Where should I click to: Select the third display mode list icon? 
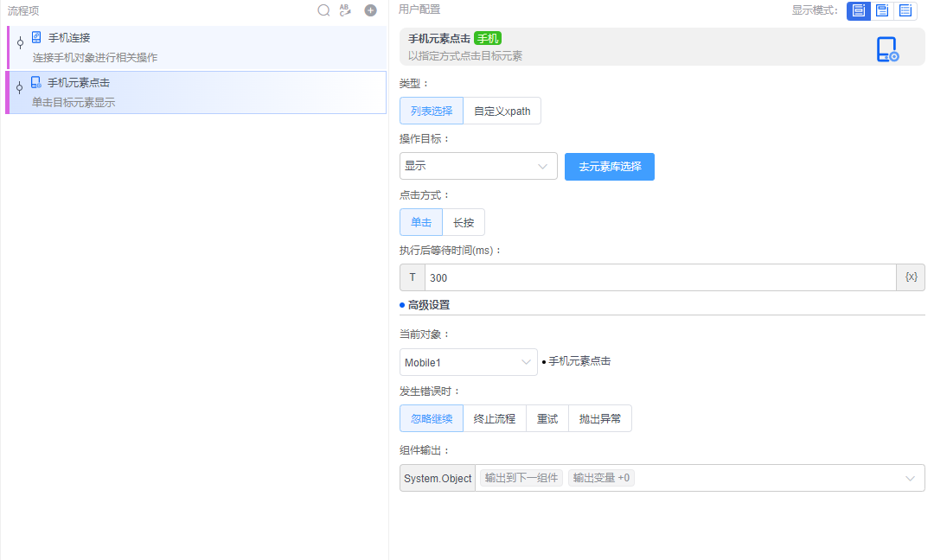tap(905, 10)
